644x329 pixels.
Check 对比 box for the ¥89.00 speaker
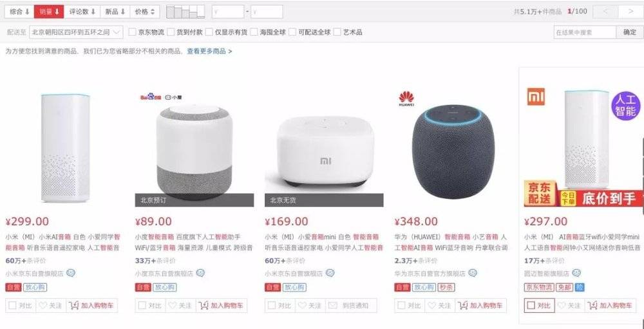142,306
